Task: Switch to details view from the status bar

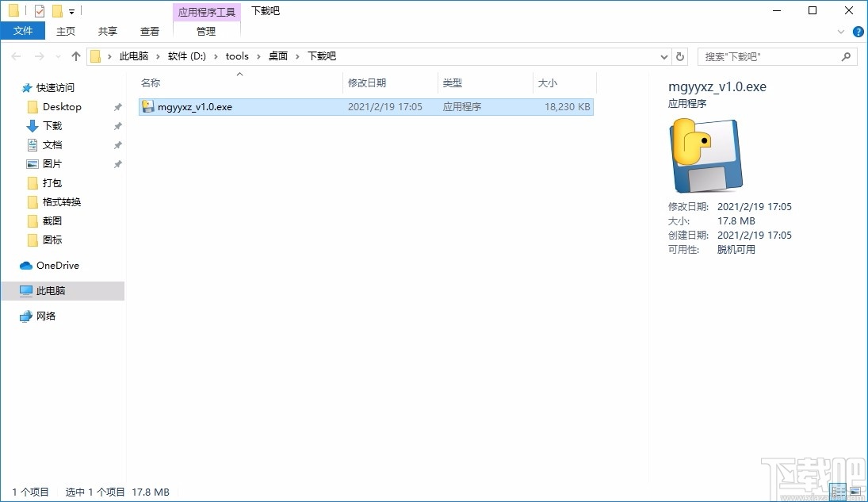Action: tap(838, 492)
